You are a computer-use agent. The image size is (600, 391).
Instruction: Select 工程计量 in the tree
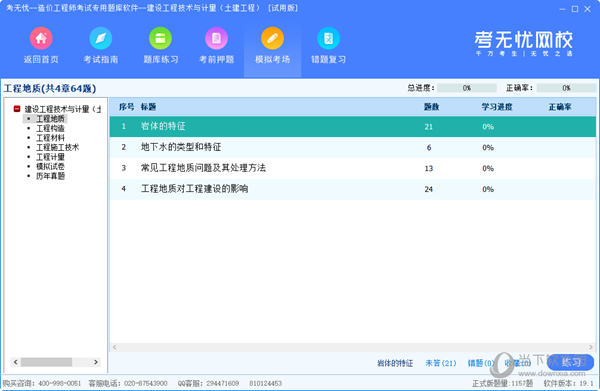[50, 157]
